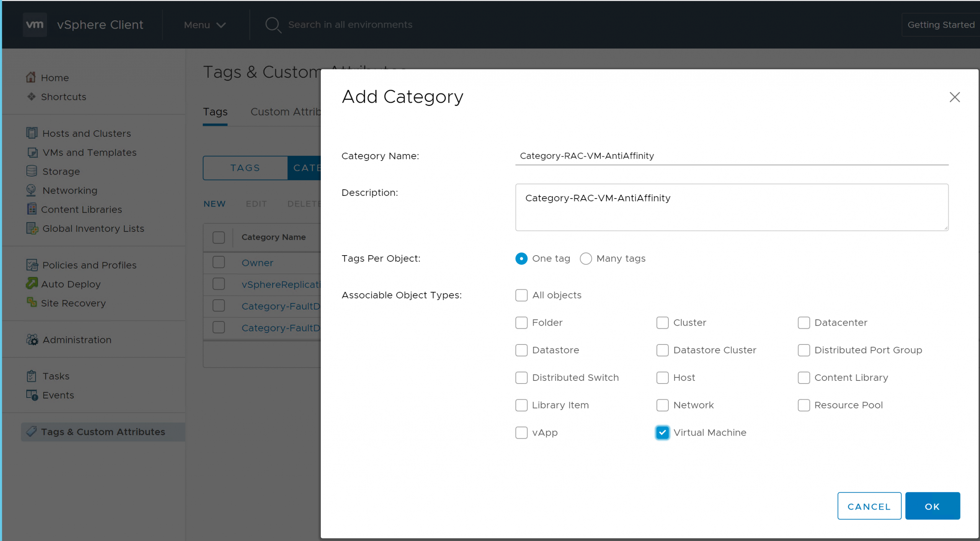Select the Many tags radio option

pyautogui.click(x=586, y=259)
